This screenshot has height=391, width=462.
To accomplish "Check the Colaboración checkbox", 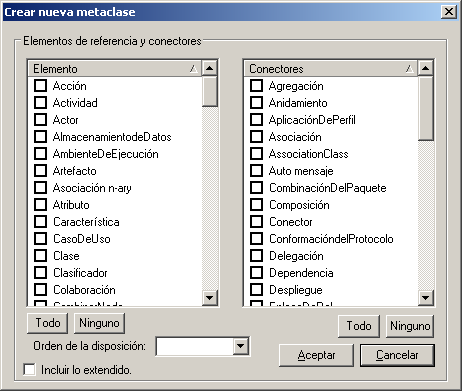I will coord(40,290).
